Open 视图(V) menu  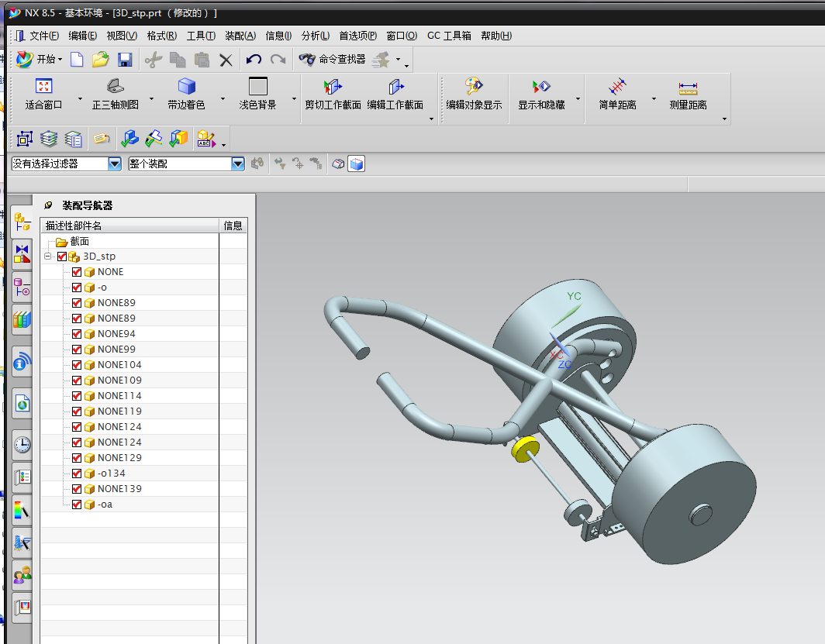coord(122,36)
